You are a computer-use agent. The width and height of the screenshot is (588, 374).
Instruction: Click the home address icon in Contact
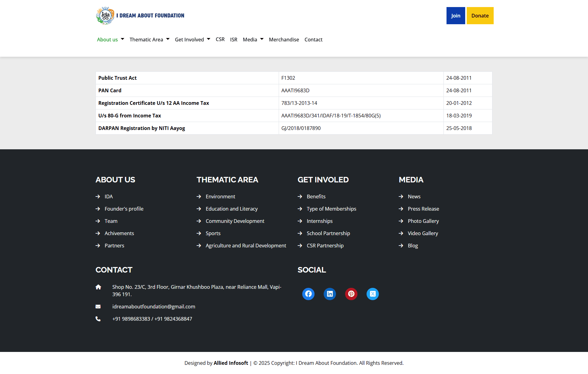tap(98, 287)
